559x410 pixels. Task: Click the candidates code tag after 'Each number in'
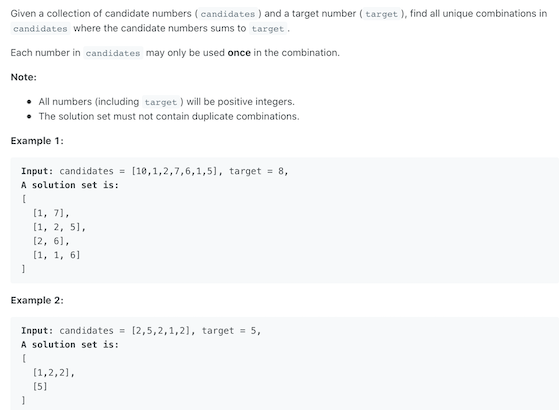pyautogui.click(x=113, y=53)
